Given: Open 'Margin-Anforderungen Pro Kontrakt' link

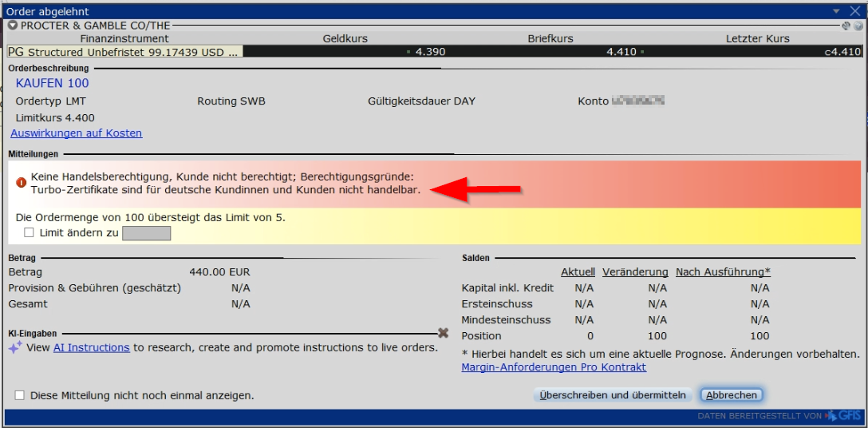Looking at the screenshot, I should click(x=554, y=367).
